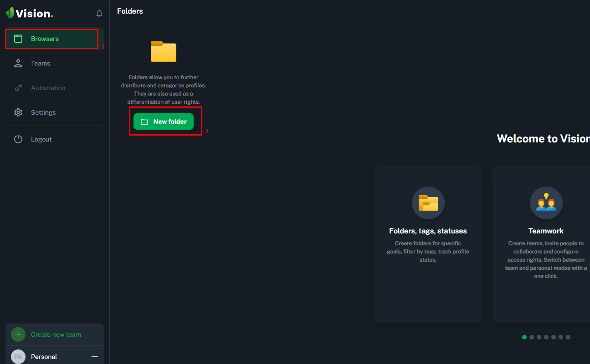Image resolution: width=590 pixels, height=364 pixels.
Task: Click the green plus icon for new team
Action: (x=18, y=334)
